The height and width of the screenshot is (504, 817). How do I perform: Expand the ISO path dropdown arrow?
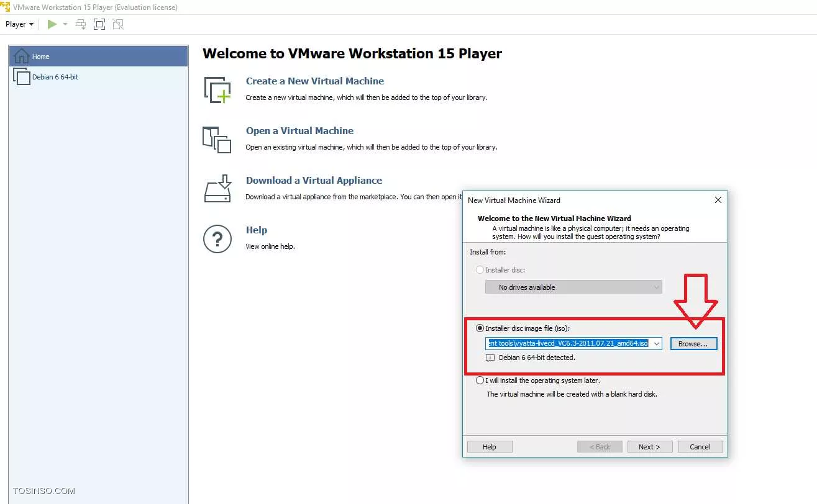657,343
